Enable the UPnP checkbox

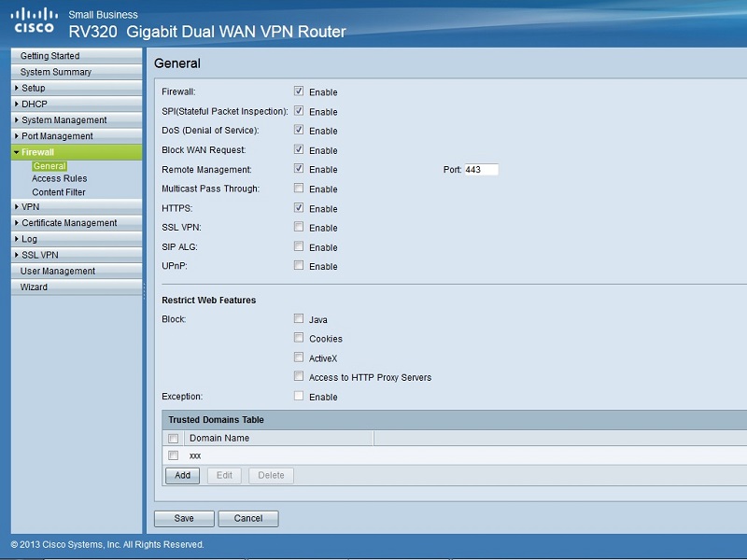(299, 265)
